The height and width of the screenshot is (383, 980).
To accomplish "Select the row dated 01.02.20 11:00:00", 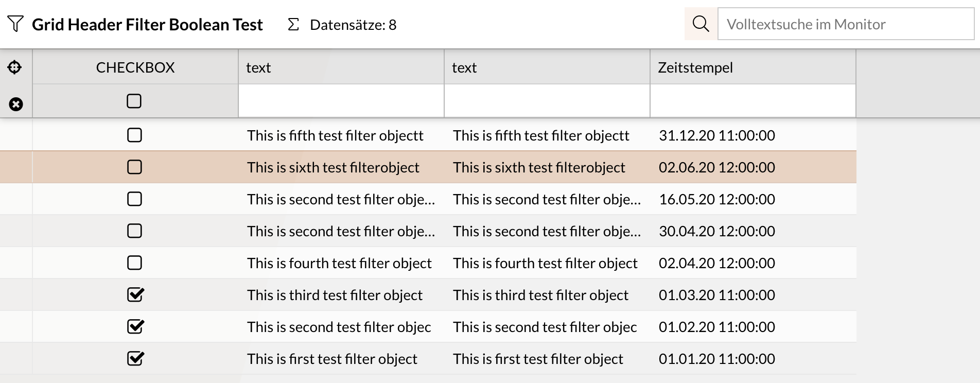I will (716, 327).
